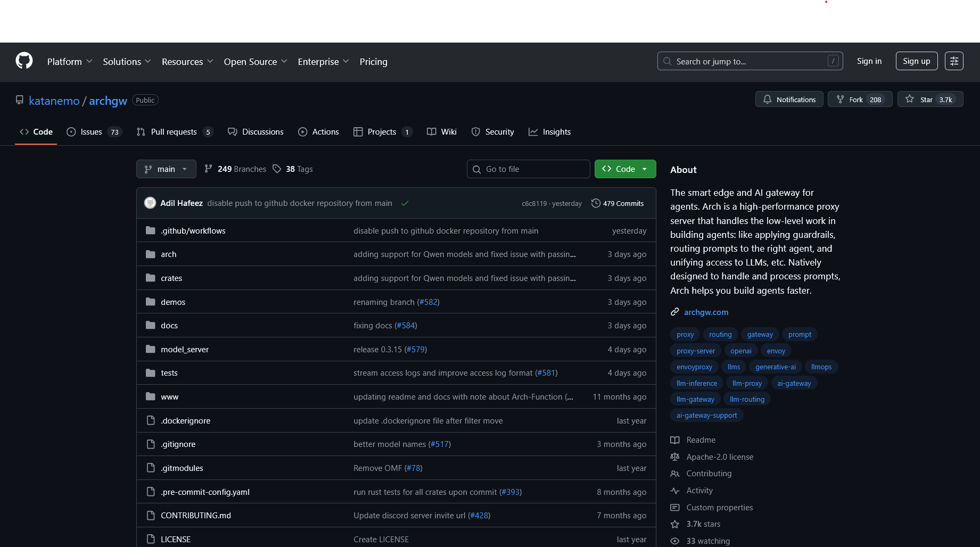Image resolution: width=980 pixels, height=547 pixels.
Task: Click inside the Go to file search box
Action: click(x=528, y=169)
